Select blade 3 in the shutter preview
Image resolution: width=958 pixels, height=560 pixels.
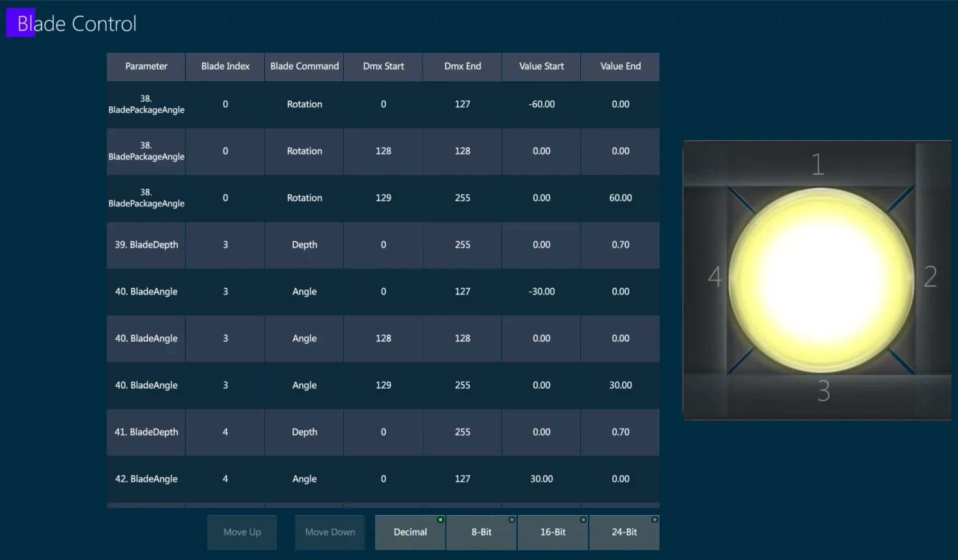click(x=824, y=391)
